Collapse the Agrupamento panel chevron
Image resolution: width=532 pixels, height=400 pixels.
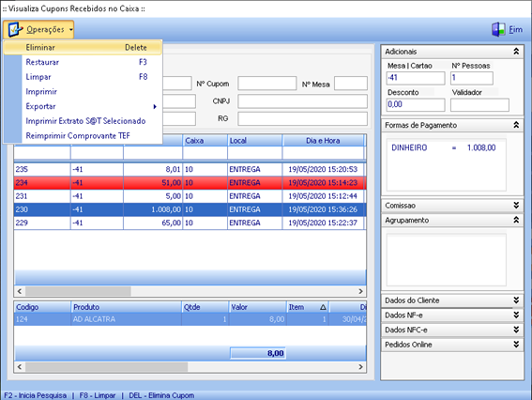[x=516, y=220]
